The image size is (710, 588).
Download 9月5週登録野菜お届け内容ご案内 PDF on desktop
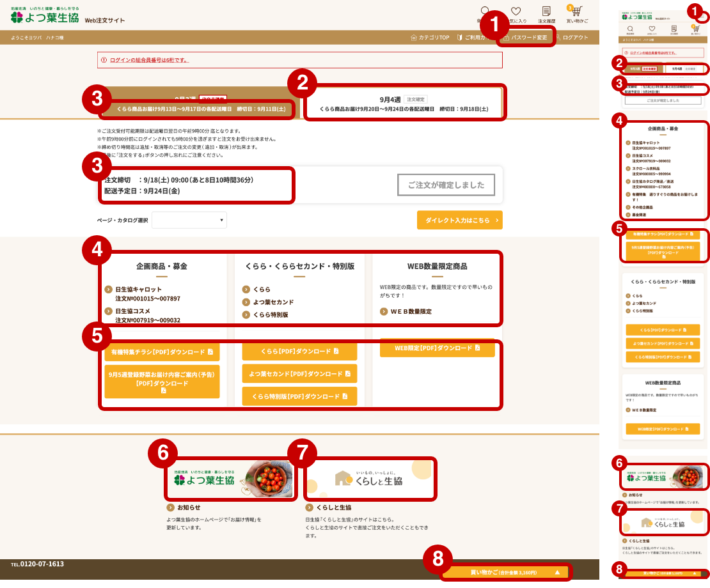(x=162, y=382)
